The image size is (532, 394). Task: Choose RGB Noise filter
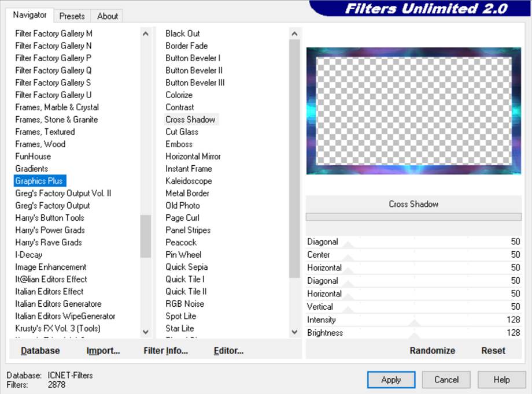(x=184, y=303)
